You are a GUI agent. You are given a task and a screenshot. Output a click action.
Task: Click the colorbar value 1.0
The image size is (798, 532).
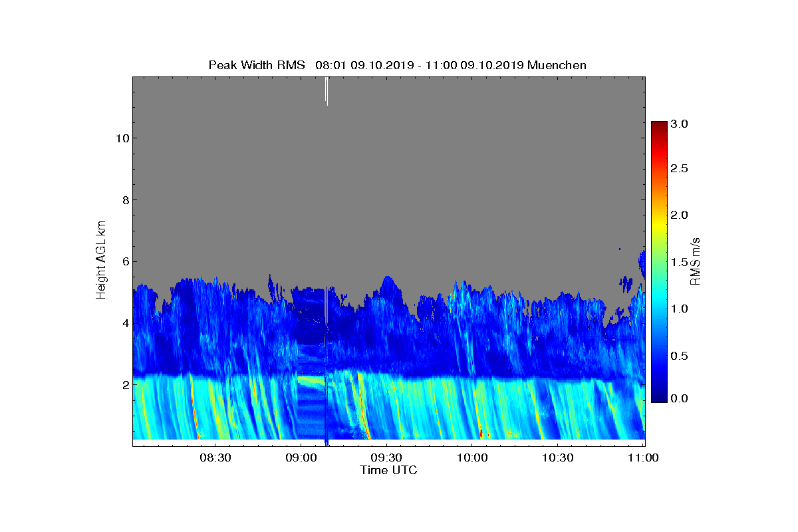[x=679, y=309]
